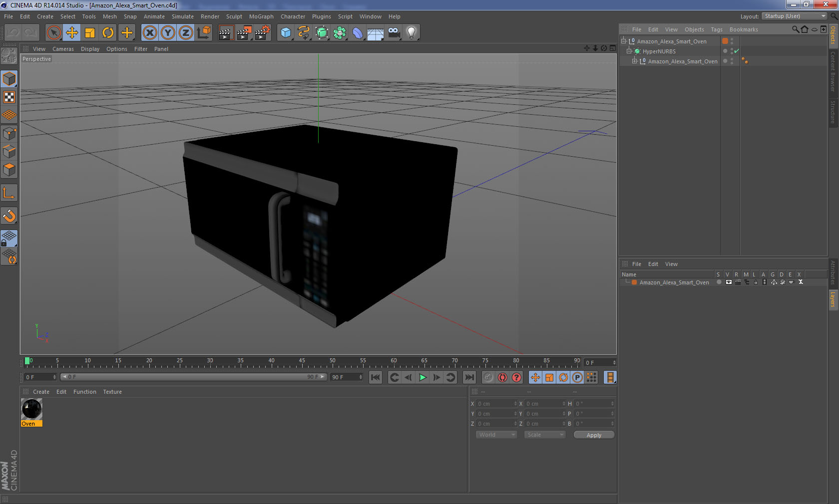Viewport: 839px width, 504px height.
Task: Render to Picture Viewer
Action: click(x=244, y=33)
